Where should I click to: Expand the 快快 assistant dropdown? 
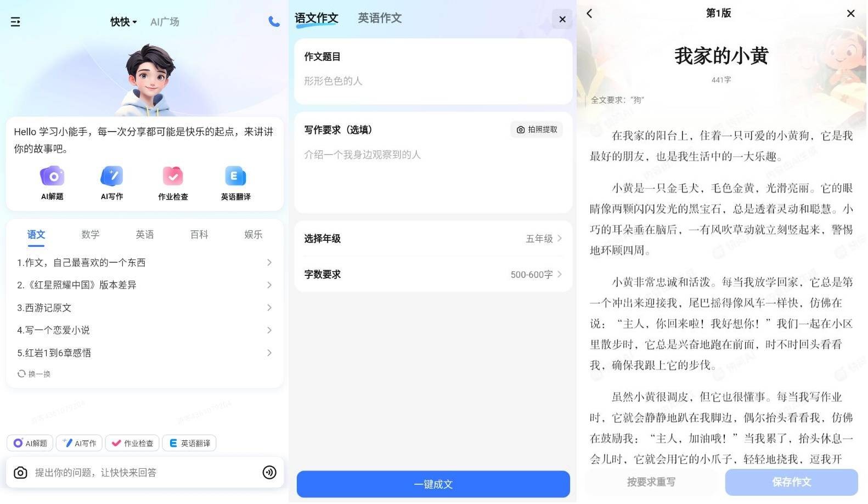(x=123, y=22)
